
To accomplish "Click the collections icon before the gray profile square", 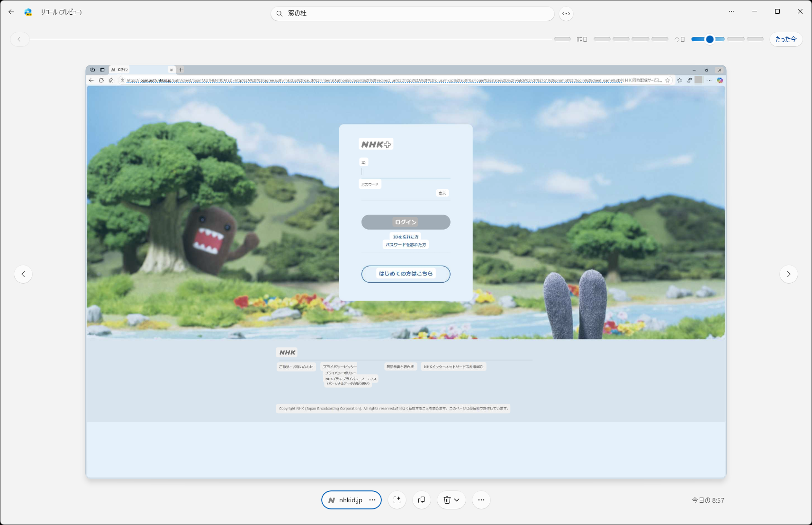I will tap(689, 80).
